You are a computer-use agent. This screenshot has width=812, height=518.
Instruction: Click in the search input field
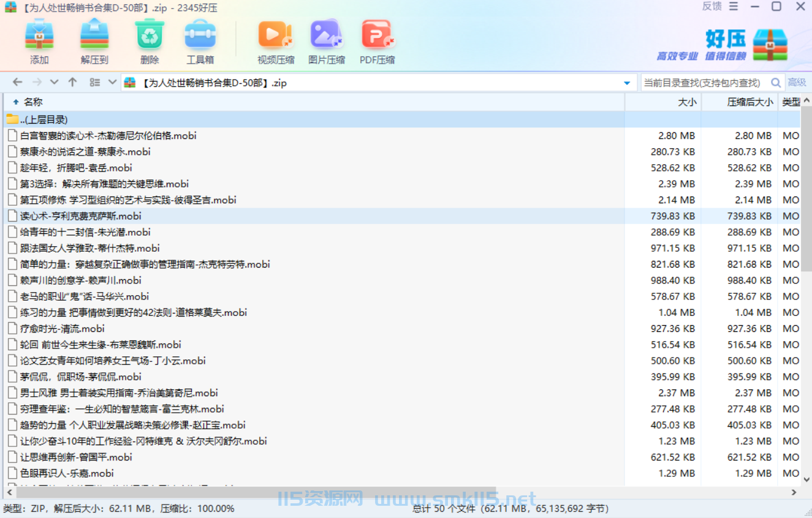coord(704,83)
